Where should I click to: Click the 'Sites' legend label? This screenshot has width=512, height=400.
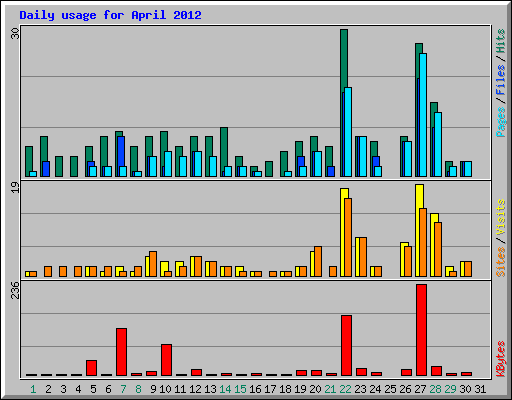(x=501, y=262)
